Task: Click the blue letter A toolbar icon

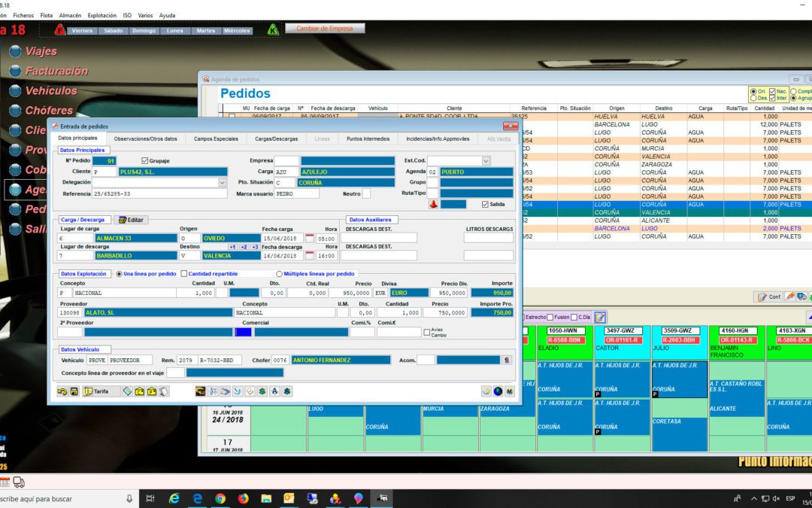Action: click(x=274, y=391)
